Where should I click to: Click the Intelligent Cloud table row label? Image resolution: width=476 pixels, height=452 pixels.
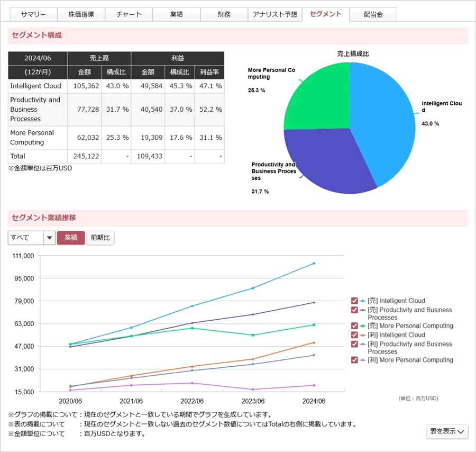(x=35, y=86)
